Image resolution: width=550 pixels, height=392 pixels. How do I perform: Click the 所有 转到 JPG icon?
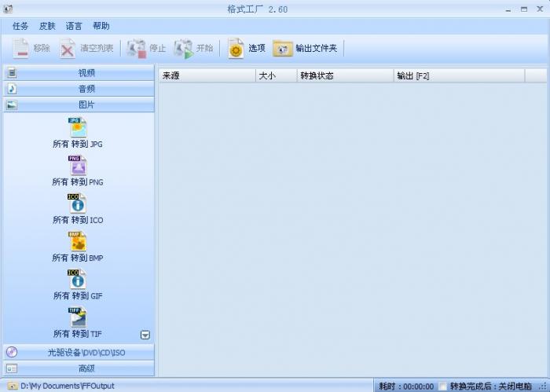point(77,128)
